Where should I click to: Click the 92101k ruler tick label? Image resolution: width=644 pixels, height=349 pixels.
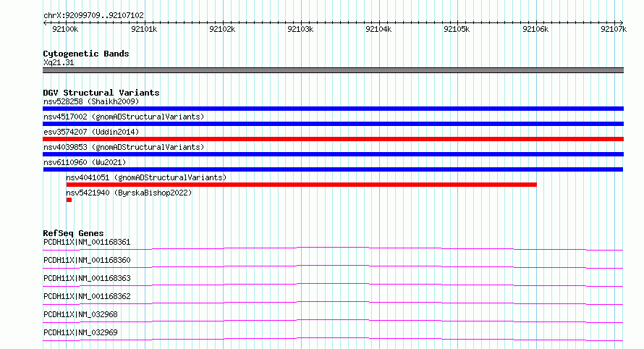point(144,29)
